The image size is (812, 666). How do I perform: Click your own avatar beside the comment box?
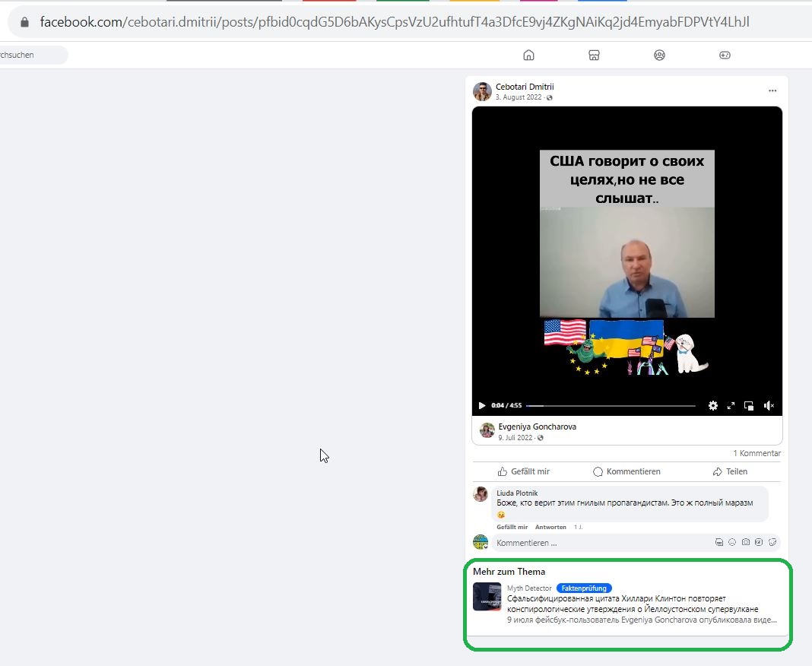(481, 542)
